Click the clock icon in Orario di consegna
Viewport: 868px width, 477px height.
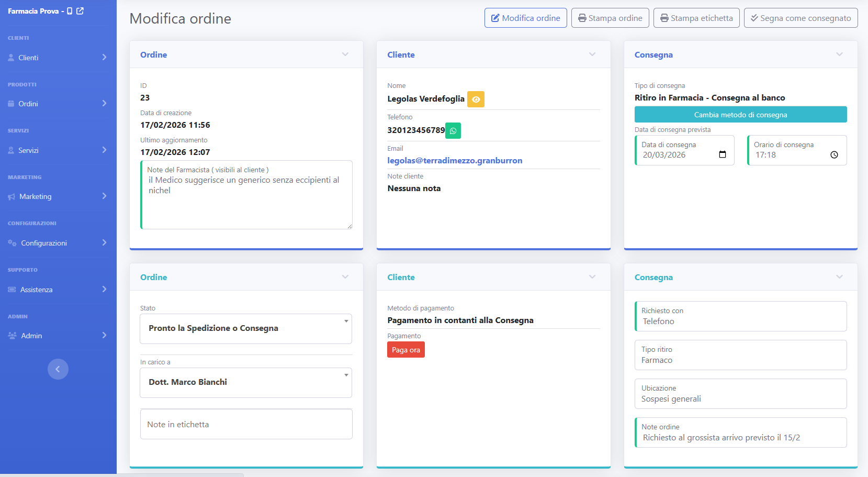[x=834, y=155]
